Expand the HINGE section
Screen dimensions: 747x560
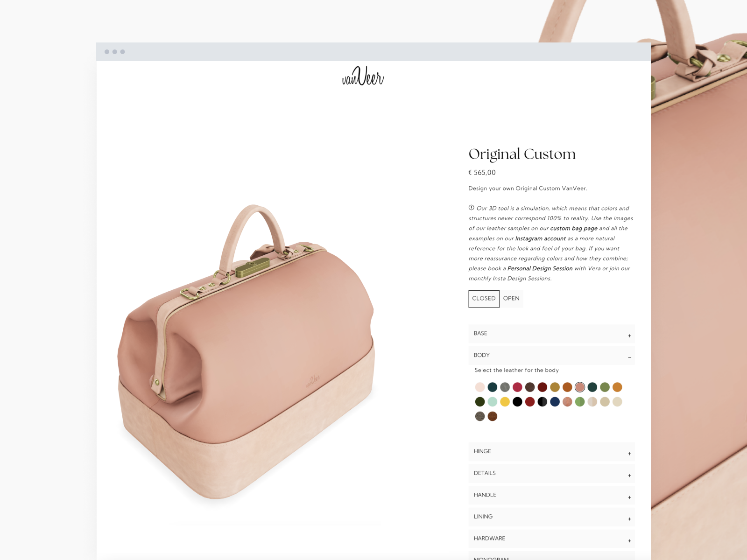pyautogui.click(x=551, y=452)
